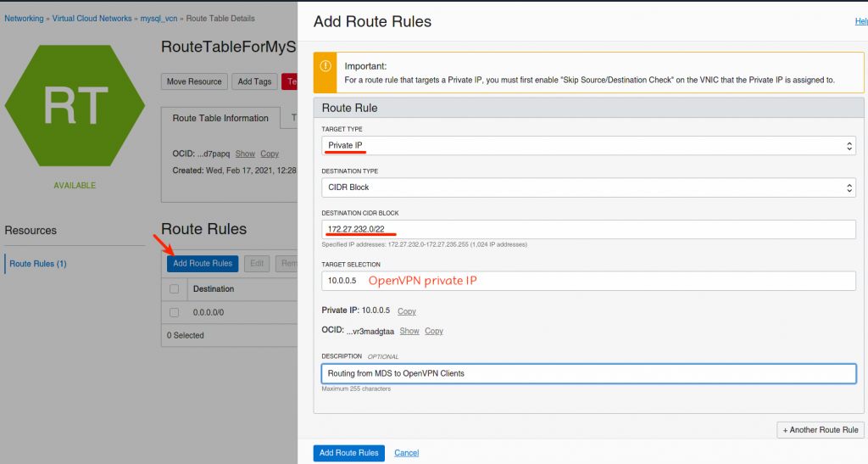
Task: Click the + Another Route Rule button
Action: pyautogui.click(x=820, y=430)
